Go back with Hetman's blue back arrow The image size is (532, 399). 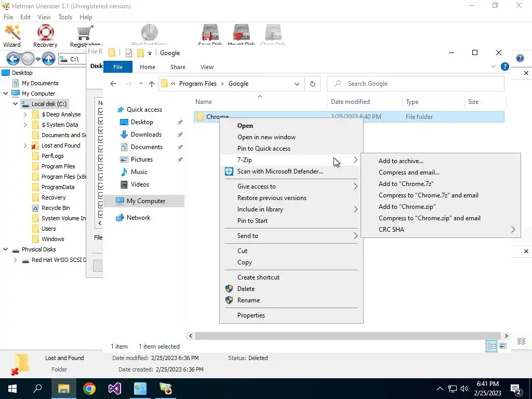[x=13, y=59]
